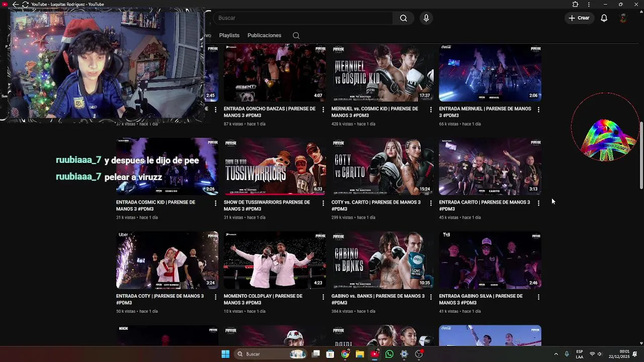
Task: Open the account avatar menu
Action: [x=623, y=18]
